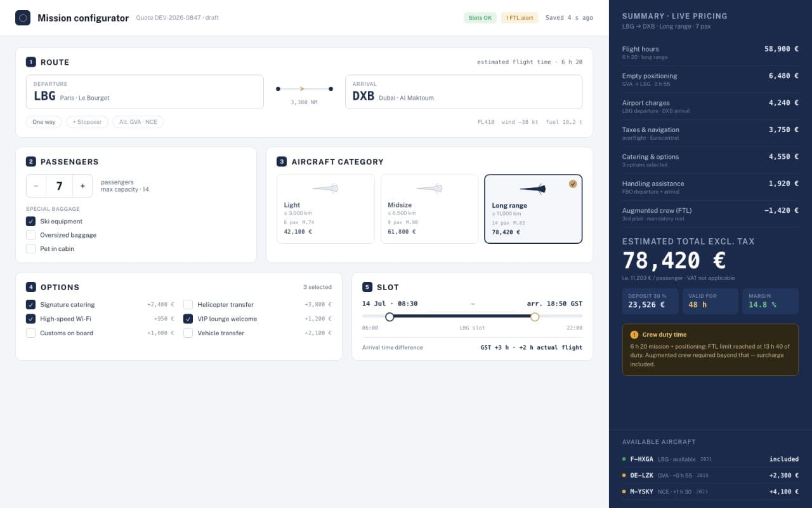Click the step 5 Slot number badge

tap(367, 287)
